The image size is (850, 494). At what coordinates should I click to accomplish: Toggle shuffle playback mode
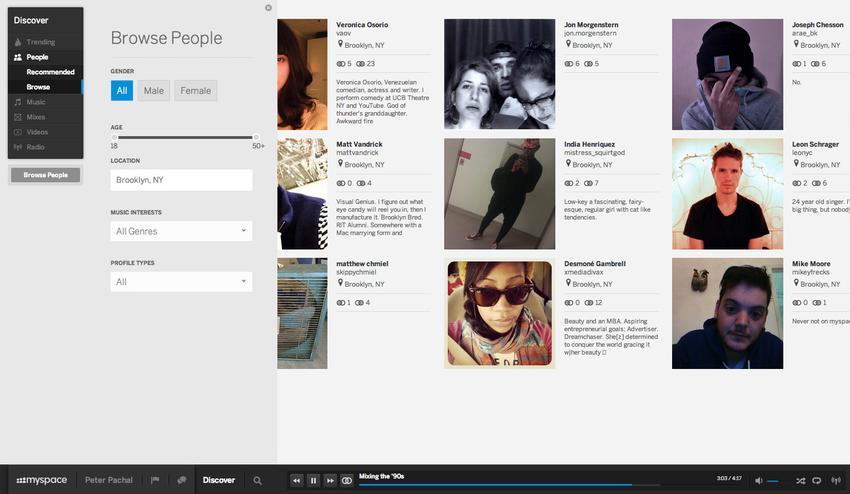tap(801, 480)
